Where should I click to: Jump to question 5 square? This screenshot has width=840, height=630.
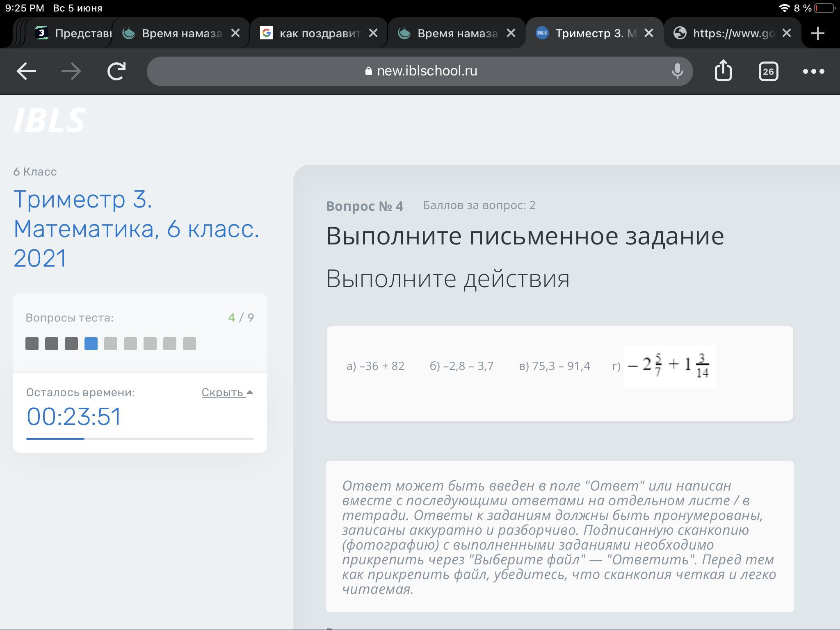coord(111,344)
